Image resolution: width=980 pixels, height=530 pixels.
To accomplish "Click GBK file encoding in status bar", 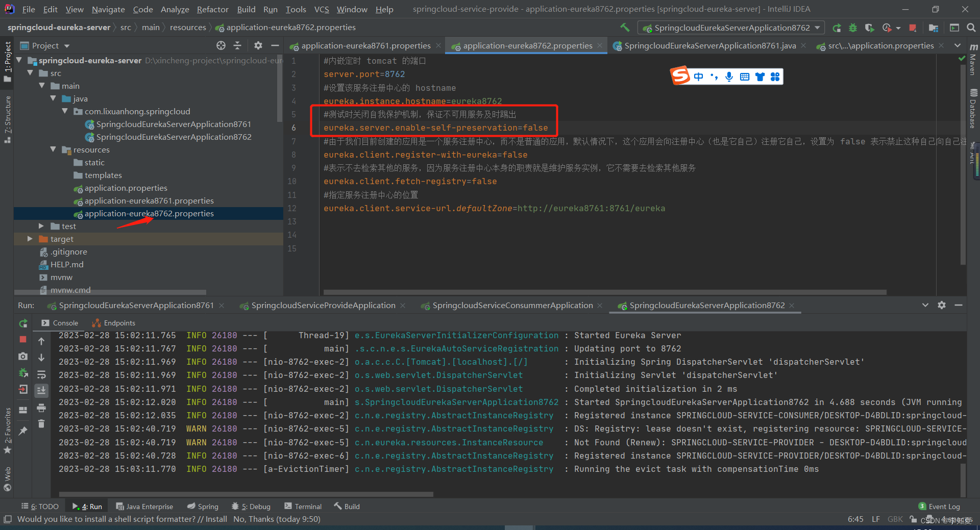I will [x=895, y=519].
